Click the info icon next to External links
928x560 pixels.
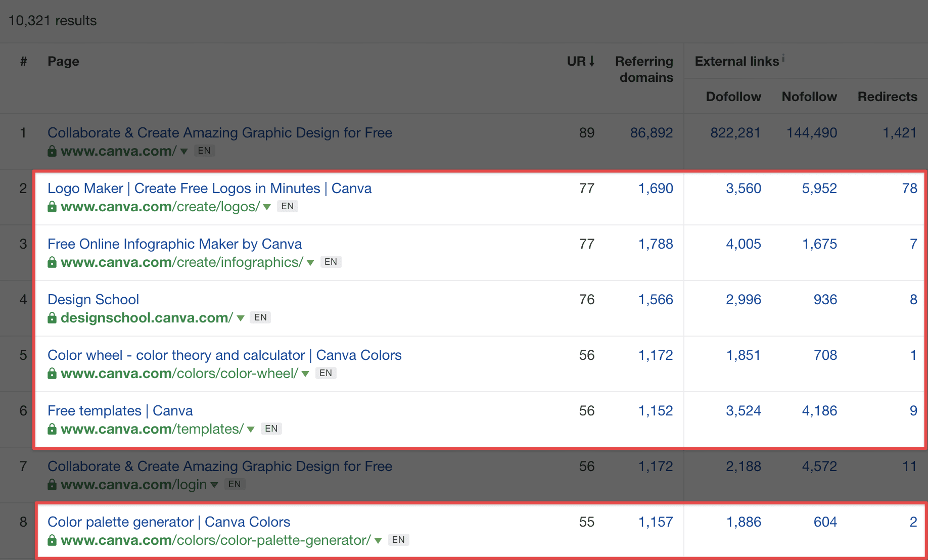[783, 58]
